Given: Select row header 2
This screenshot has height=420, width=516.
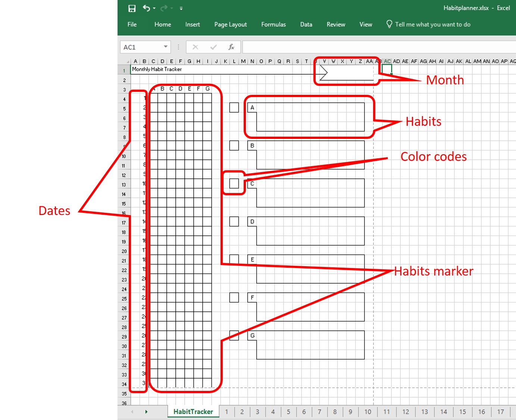Looking at the screenshot, I should 124,80.
